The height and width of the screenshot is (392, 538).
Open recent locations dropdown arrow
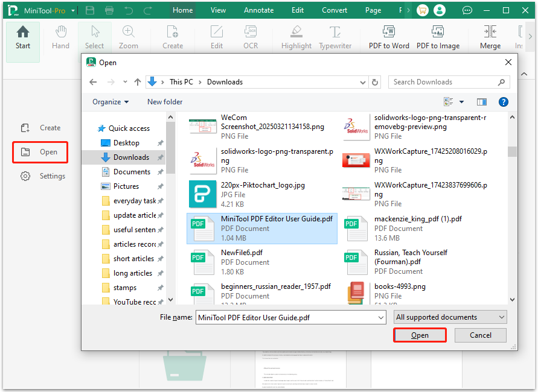(x=125, y=82)
